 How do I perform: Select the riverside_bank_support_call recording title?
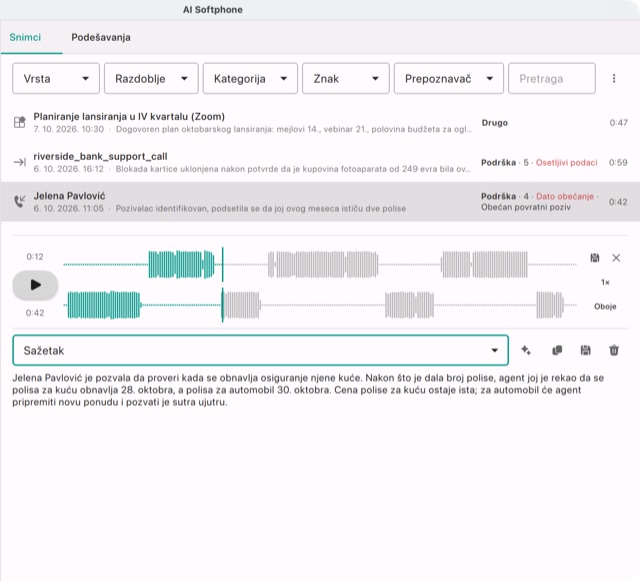(x=100, y=156)
